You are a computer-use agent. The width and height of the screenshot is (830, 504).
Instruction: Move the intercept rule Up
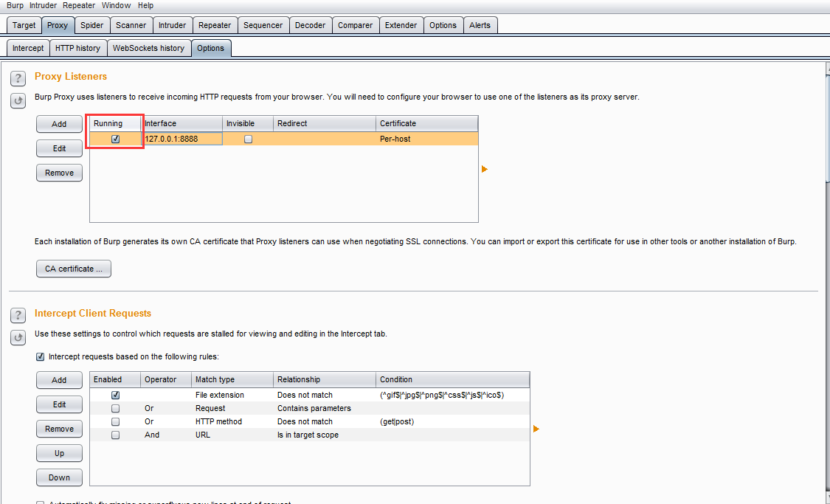click(x=59, y=453)
